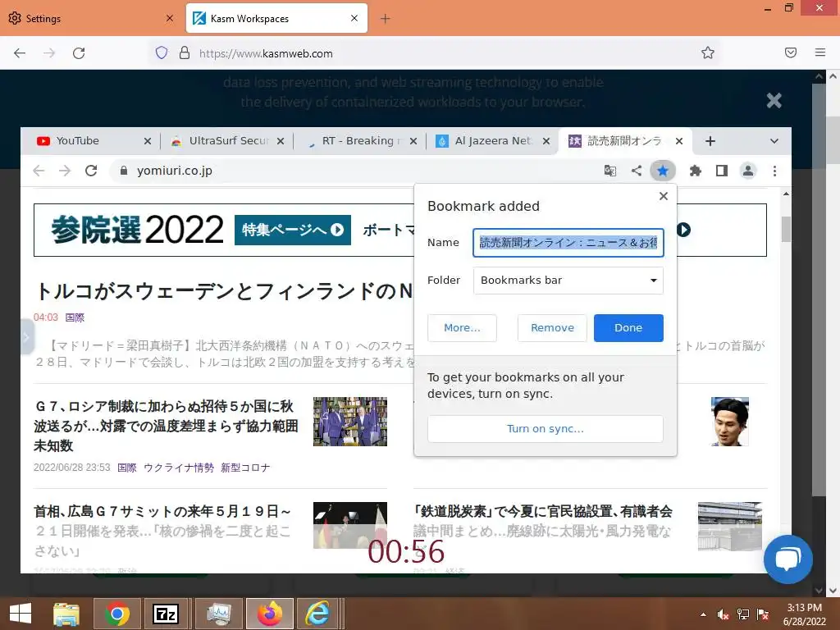The height and width of the screenshot is (630, 840).
Task: Click the bookmark Name text field
Action: click(568, 243)
